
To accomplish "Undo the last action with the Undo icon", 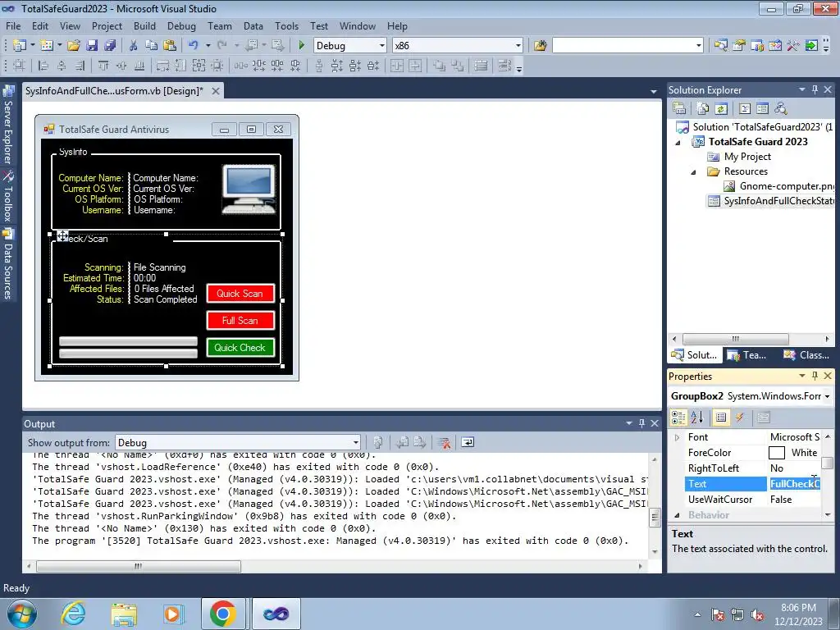I will (194, 46).
